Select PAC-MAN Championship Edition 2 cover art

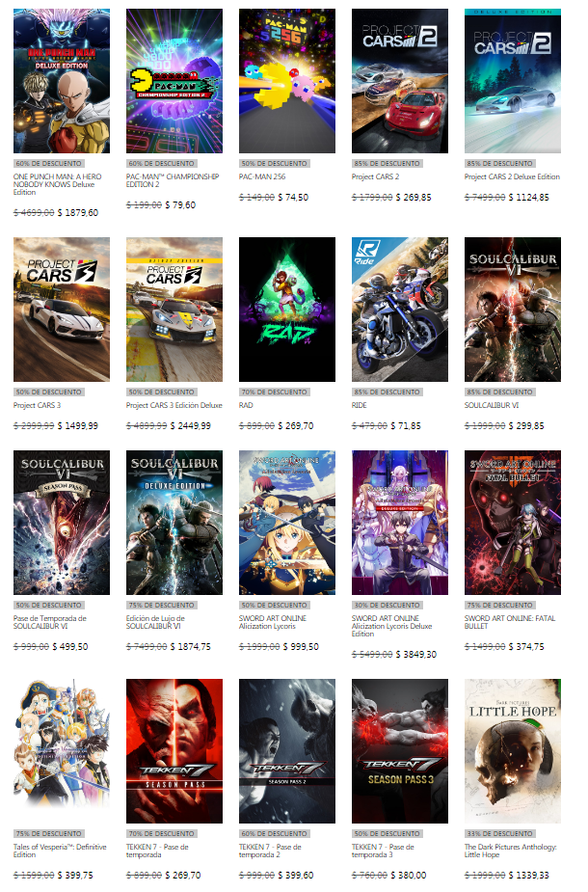click(174, 81)
